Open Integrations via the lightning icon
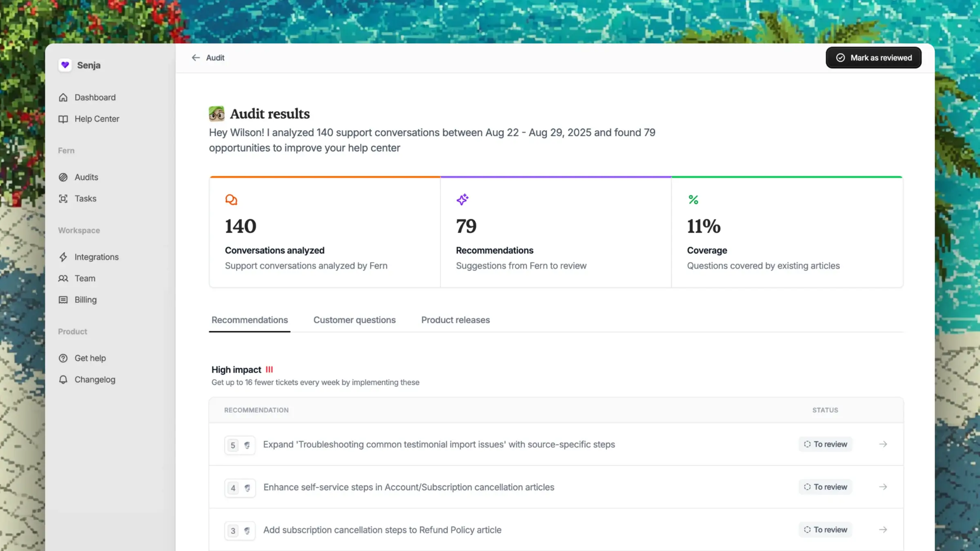The image size is (980, 551). click(x=63, y=257)
